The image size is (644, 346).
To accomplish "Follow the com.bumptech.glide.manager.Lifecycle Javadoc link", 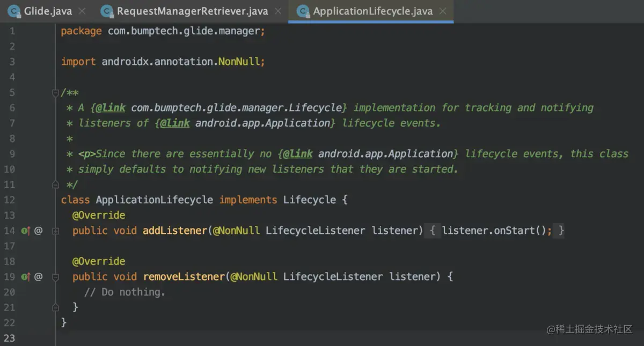I will [237, 108].
